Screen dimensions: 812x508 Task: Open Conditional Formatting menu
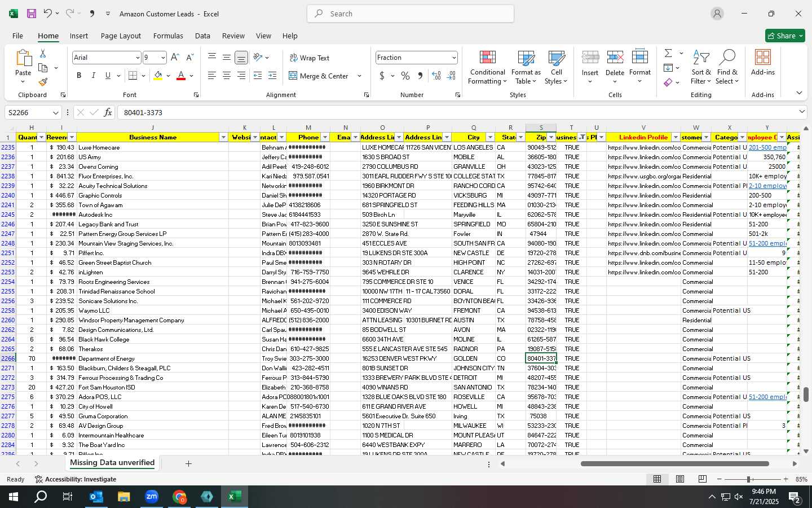click(x=487, y=68)
